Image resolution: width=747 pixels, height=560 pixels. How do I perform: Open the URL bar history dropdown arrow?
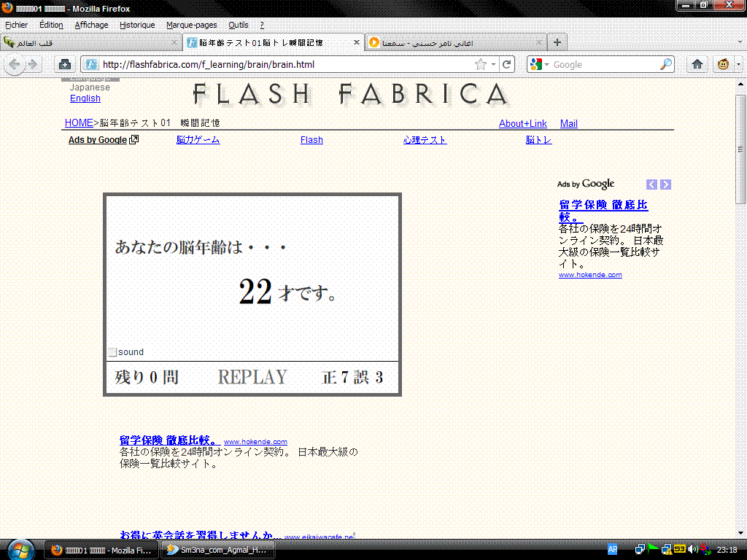click(494, 64)
